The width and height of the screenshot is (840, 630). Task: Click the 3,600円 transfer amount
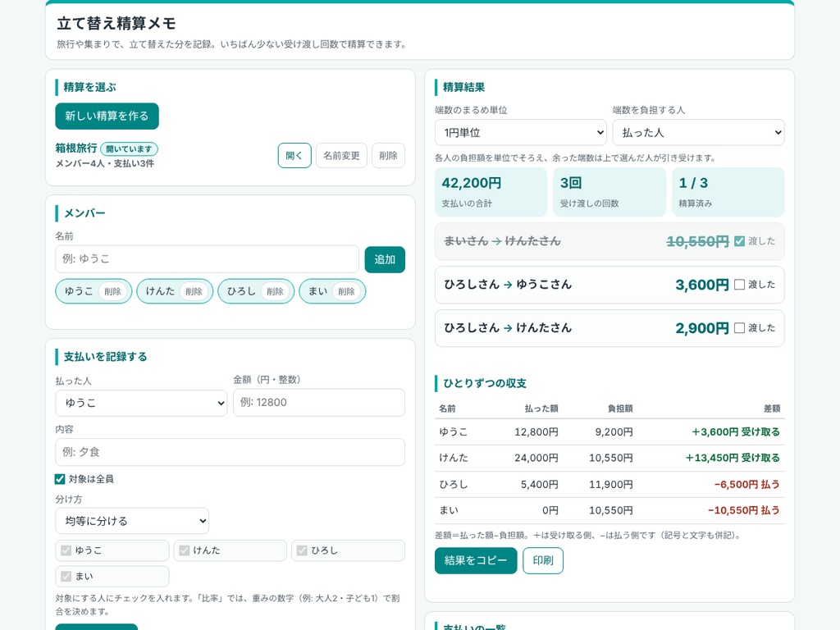pos(702,285)
